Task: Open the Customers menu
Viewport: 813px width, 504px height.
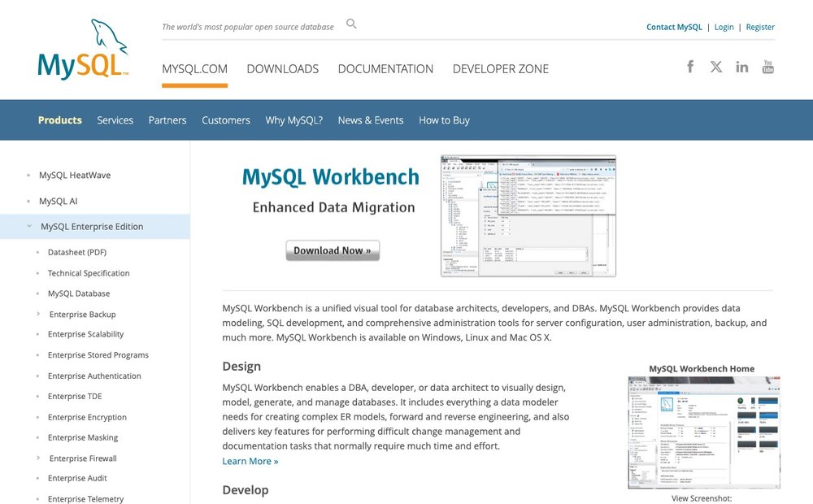Action: coord(226,119)
